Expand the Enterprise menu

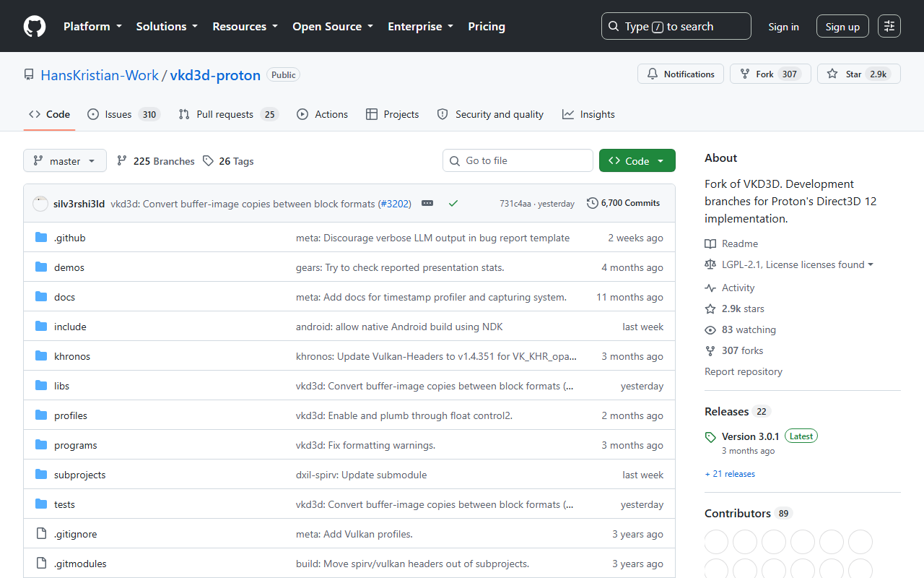421,27
